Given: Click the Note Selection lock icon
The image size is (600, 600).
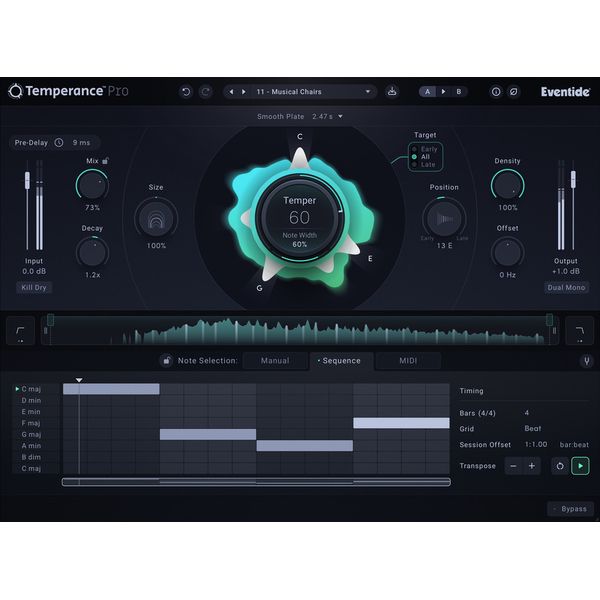Looking at the screenshot, I should [166, 361].
